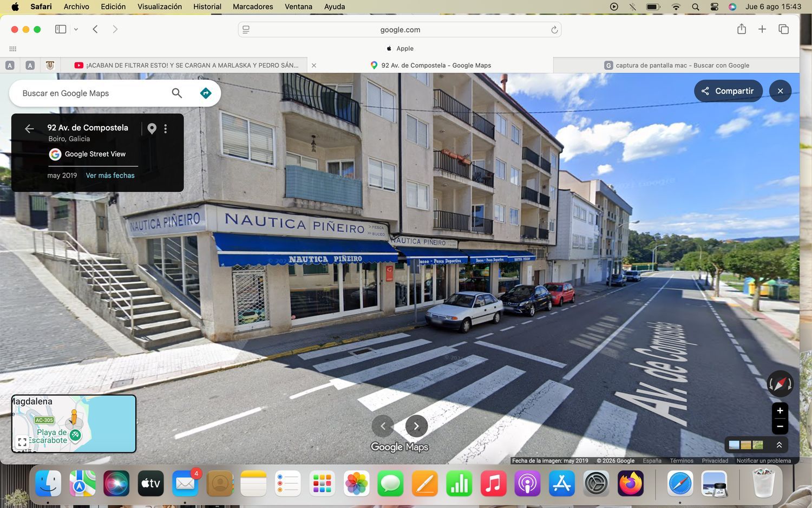Viewport: 812px width, 508px height.
Task: Click the Wi-Fi status icon
Action: 676,6
